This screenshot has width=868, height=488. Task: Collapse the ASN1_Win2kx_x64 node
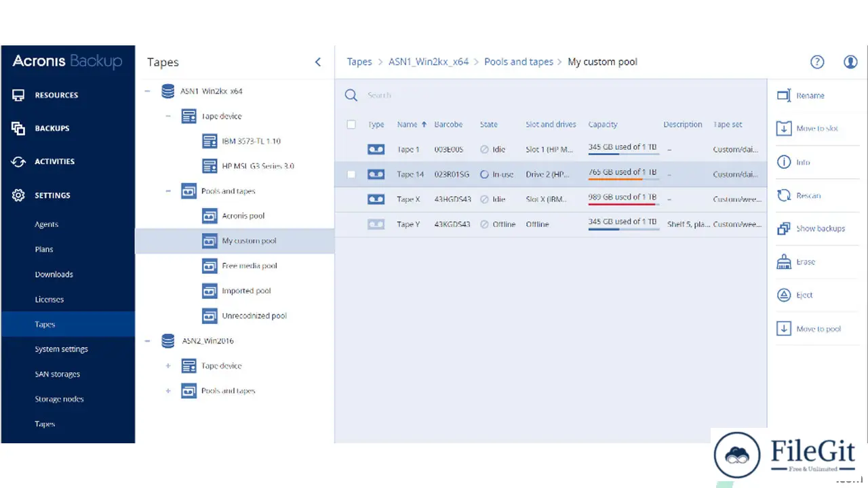[x=147, y=91]
